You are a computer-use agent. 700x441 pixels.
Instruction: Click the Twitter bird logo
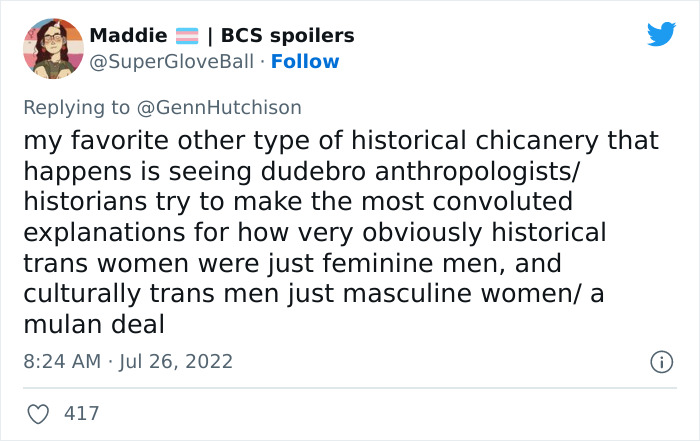click(x=660, y=35)
